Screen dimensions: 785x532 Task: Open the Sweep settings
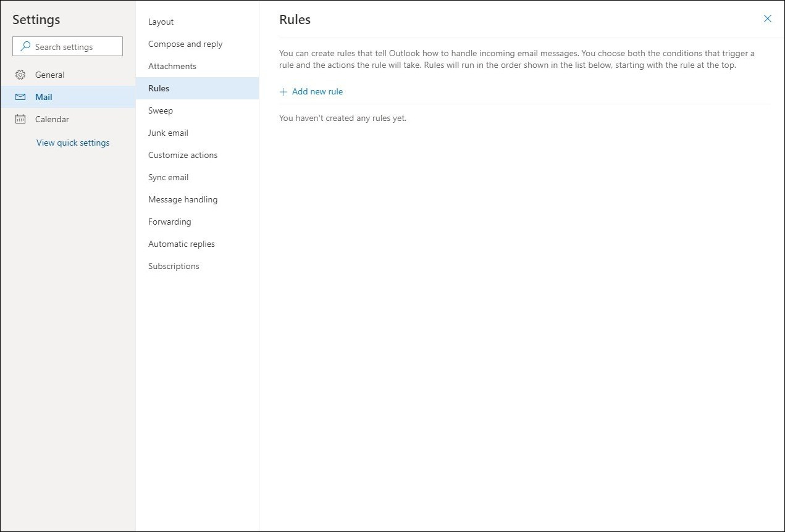point(198,110)
